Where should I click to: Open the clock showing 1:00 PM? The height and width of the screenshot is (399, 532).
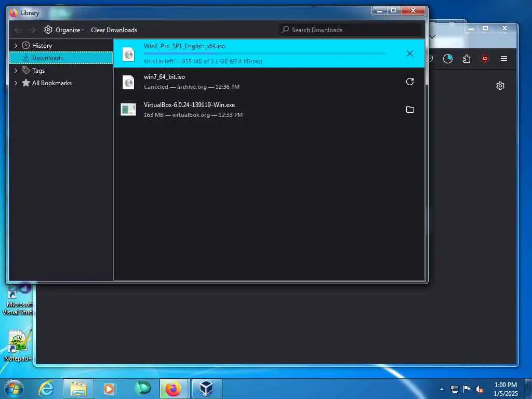coord(506,389)
